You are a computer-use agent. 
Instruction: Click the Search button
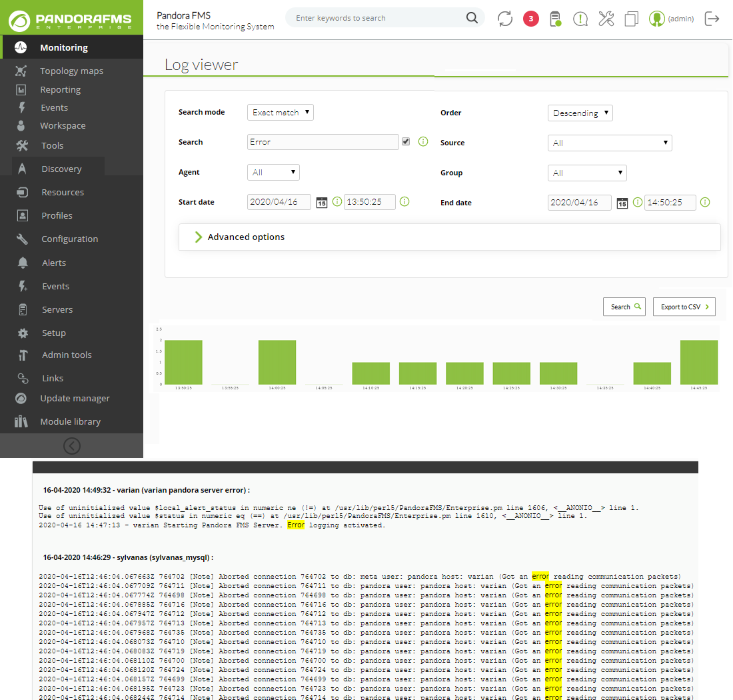tap(624, 307)
